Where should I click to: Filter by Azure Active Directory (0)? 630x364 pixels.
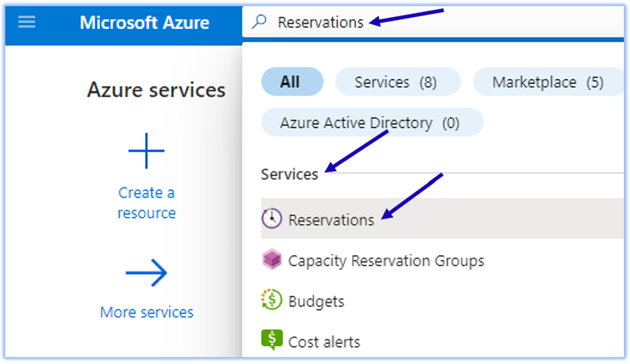coord(372,123)
